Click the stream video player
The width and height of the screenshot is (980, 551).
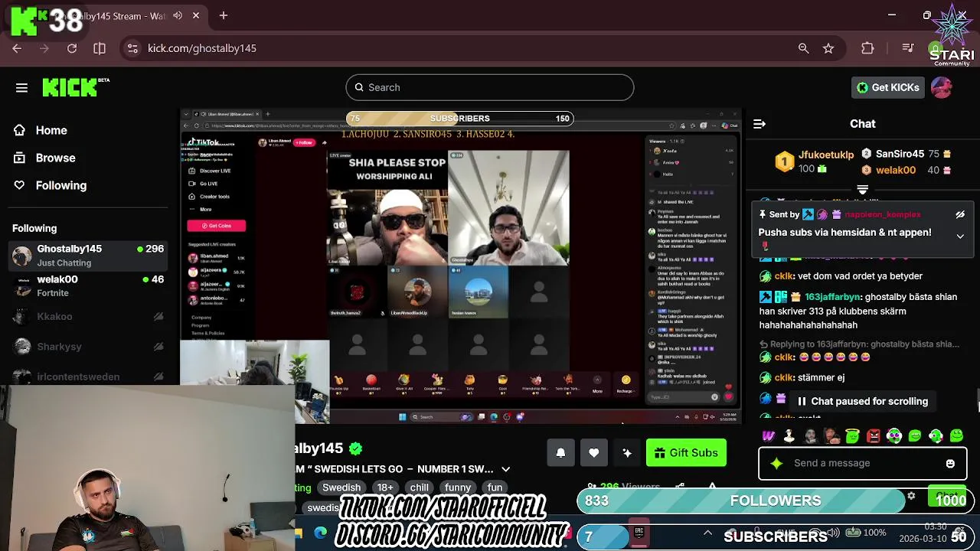(x=461, y=266)
